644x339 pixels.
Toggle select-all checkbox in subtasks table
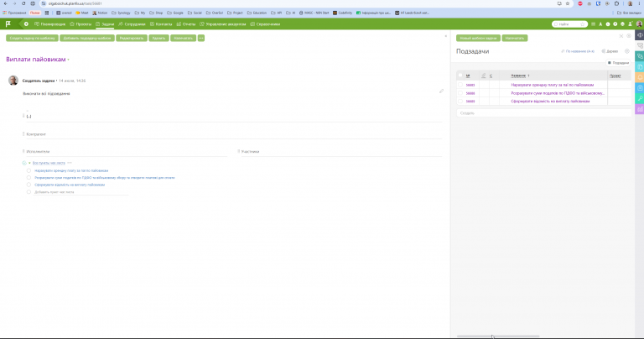(460, 76)
